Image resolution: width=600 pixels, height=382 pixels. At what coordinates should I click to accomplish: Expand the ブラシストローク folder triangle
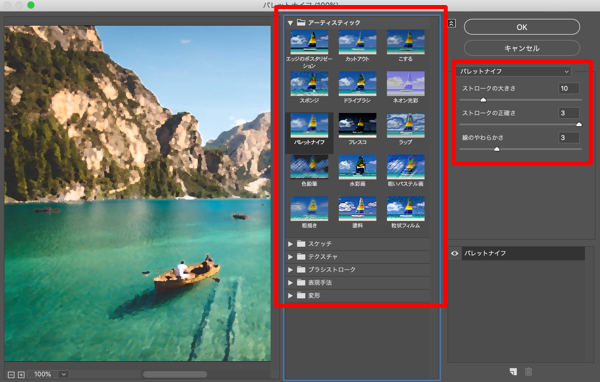290,270
